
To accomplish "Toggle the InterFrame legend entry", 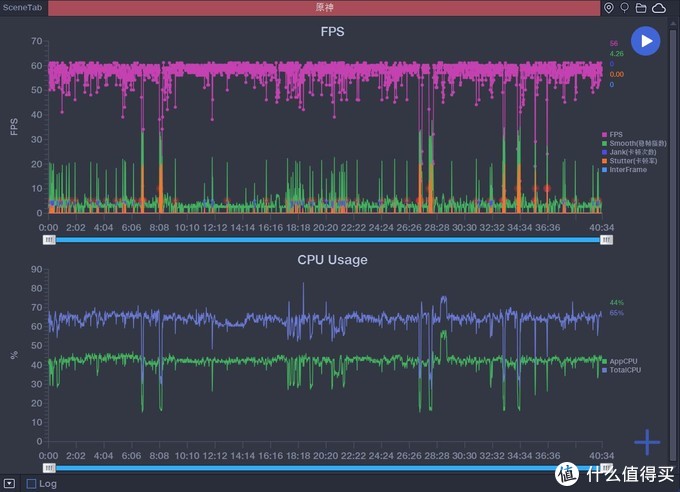I will point(626,170).
